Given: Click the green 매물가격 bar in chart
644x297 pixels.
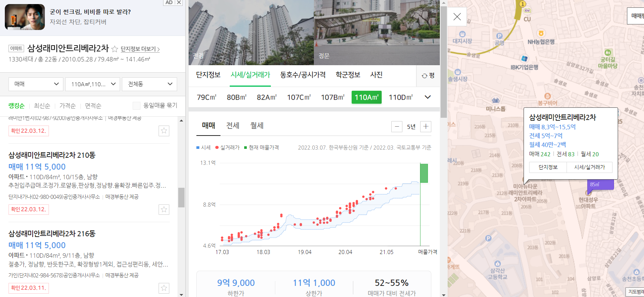Looking at the screenshot, I should tap(424, 173).
